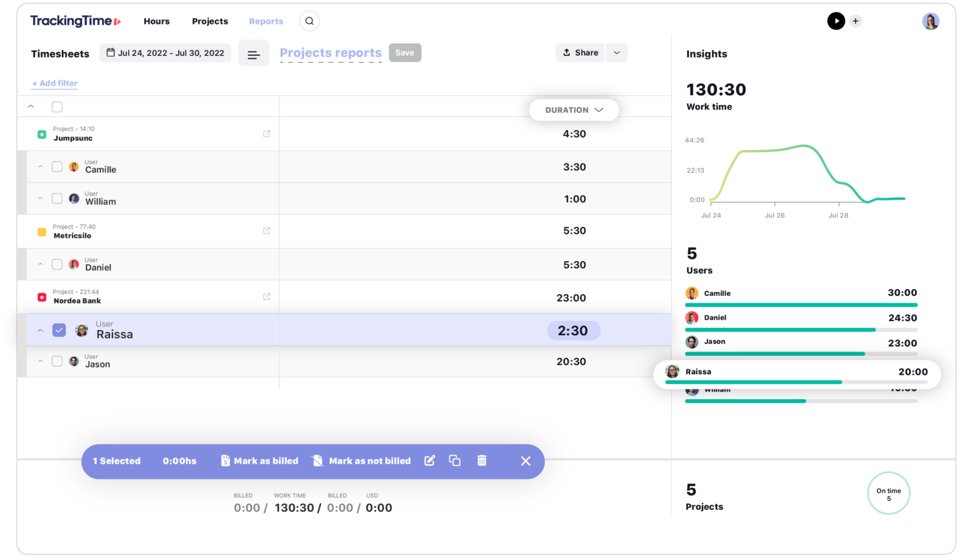Switch to the Projects tab

click(210, 21)
